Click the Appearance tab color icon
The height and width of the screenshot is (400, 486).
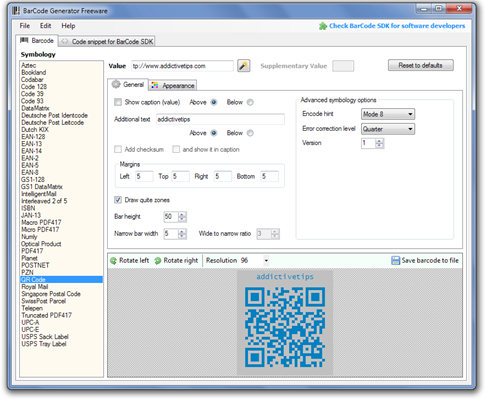(155, 86)
